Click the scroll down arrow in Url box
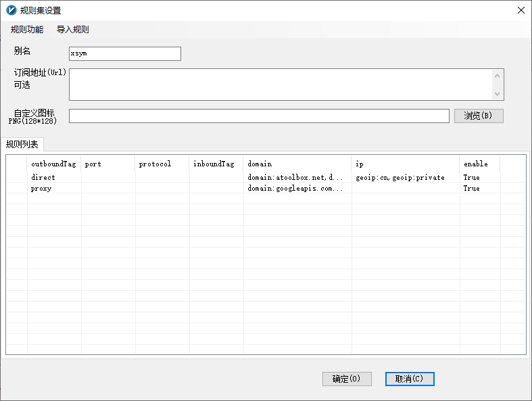This screenshot has width=532, height=401. (497, 94)
